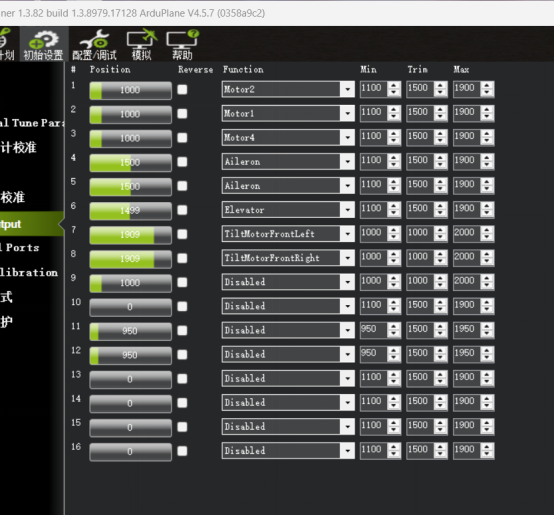
Task: Increase Trim value for Elevator row
Action: (x=440, y=206)
